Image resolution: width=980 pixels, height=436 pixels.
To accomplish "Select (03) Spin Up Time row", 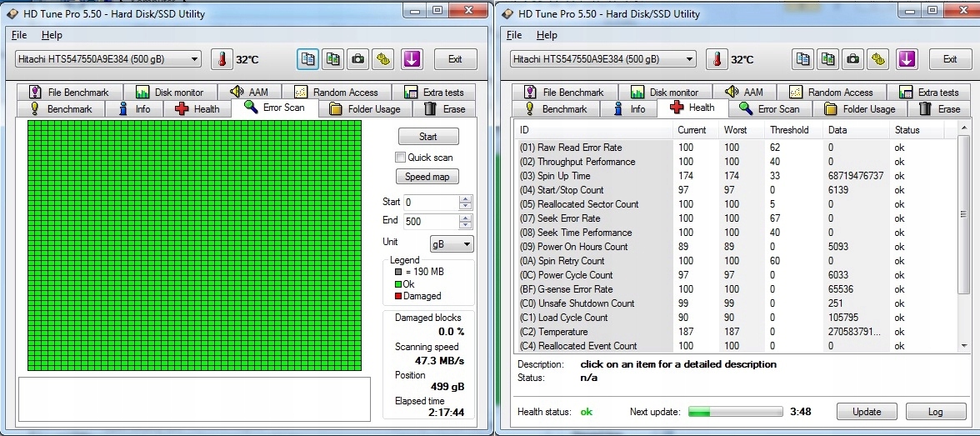I will point(736,176).
